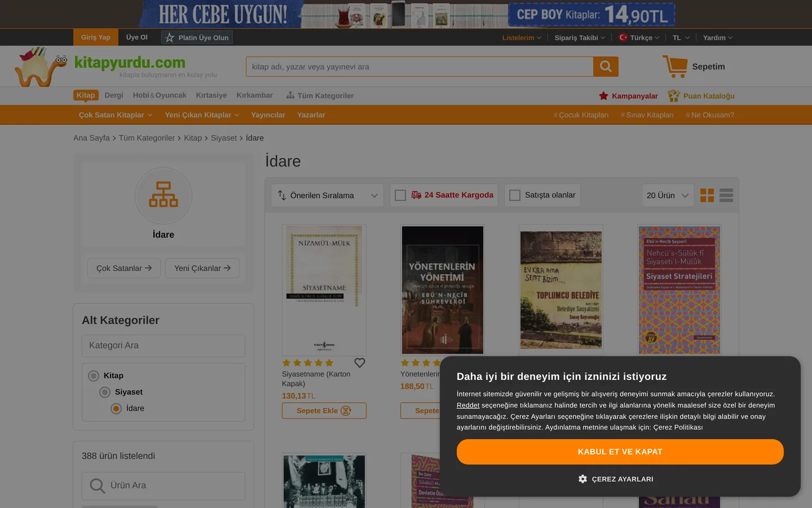Open the Siyasetname (Karton Kapak) title link

coord(316,379)
